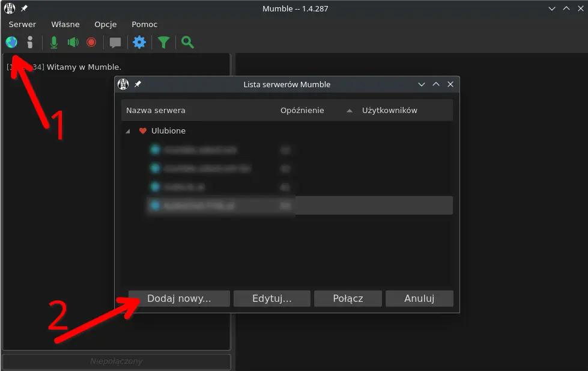The height and width of the screenshot is (371, 588).
Task: Open the Serwer menu
Action: [x=22, y=25]
